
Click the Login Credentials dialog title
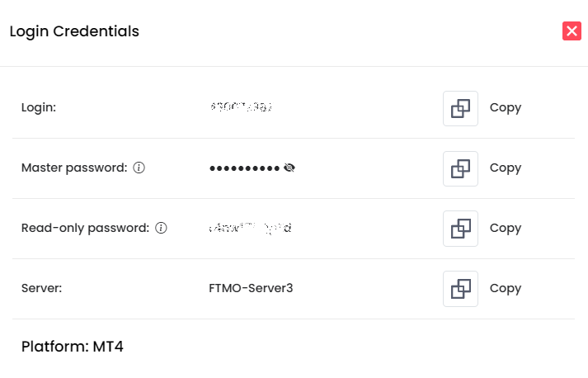click(74, 31)
